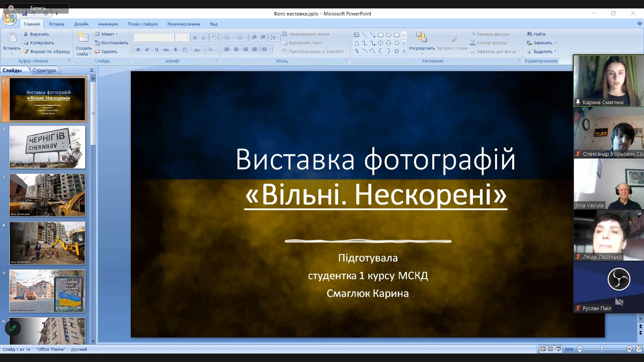Toggle Strikethrough (abc) formatting
644x362 pixels.
pyautogui.click(x=166, y=49)
